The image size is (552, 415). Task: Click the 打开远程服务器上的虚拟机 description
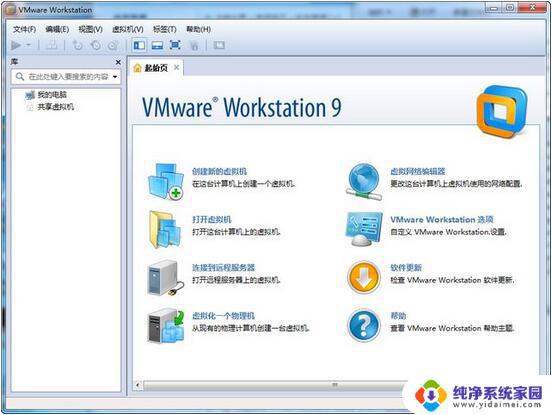click(236, 280)
